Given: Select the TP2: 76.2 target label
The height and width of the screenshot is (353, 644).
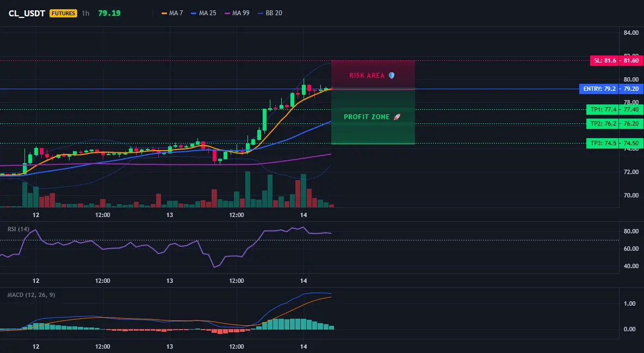Looking at the screenshot, I should [603, 123].
